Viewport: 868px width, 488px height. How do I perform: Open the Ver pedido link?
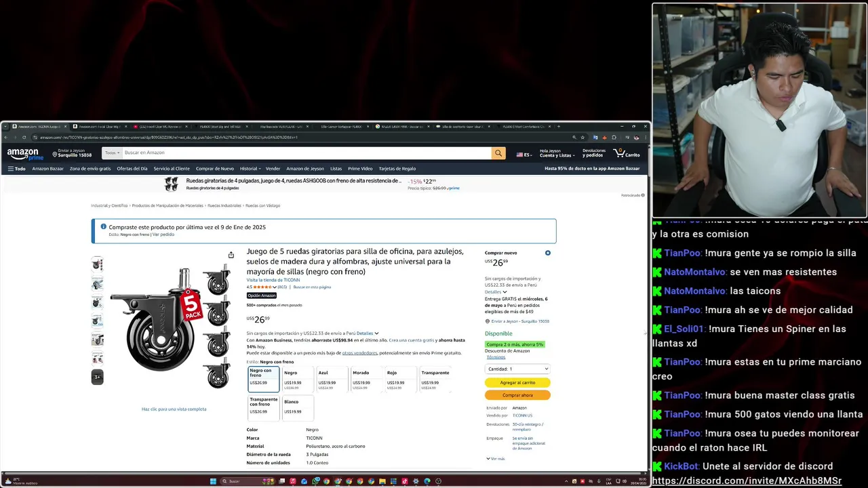163,235
